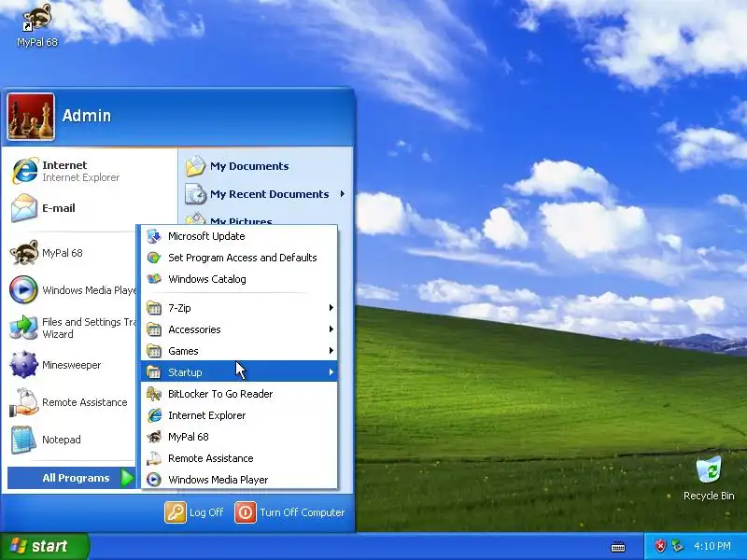Viewport: 747px width, 560px height.
Task: Expand the Startup submenu arrow
Action: (331, 371)
